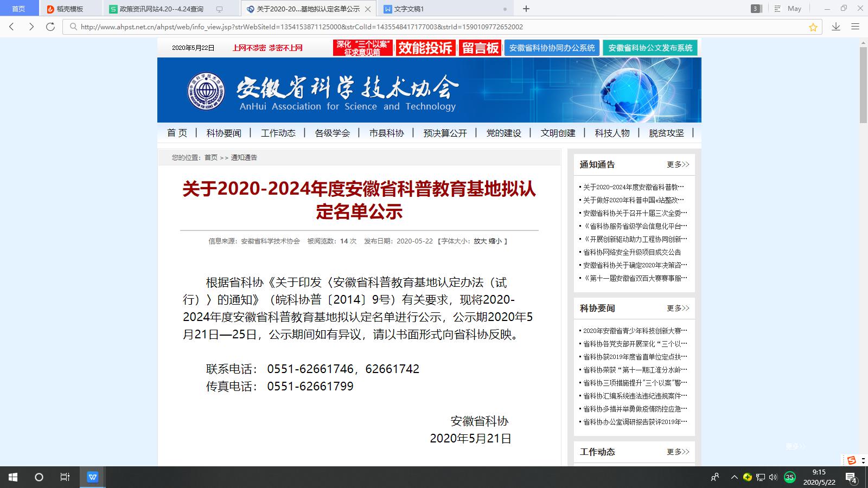Expand 更多 in 科协要闻 panel
868x488 pixels.
point(678,308)
